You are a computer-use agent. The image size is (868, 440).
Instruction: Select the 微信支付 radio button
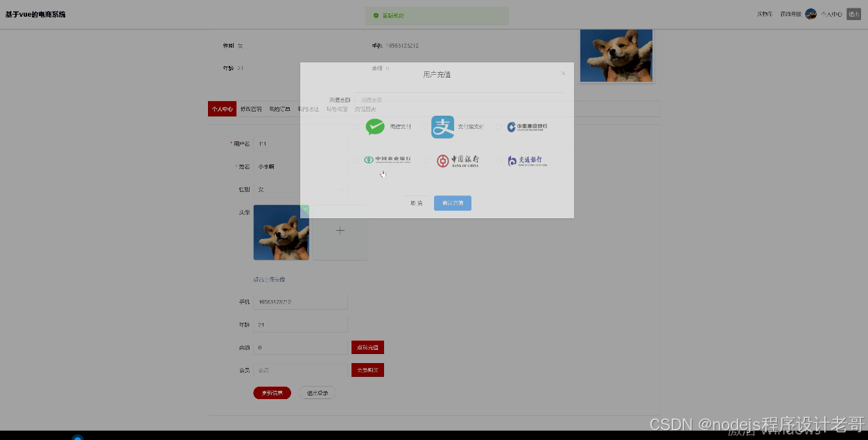click(358, 127)
